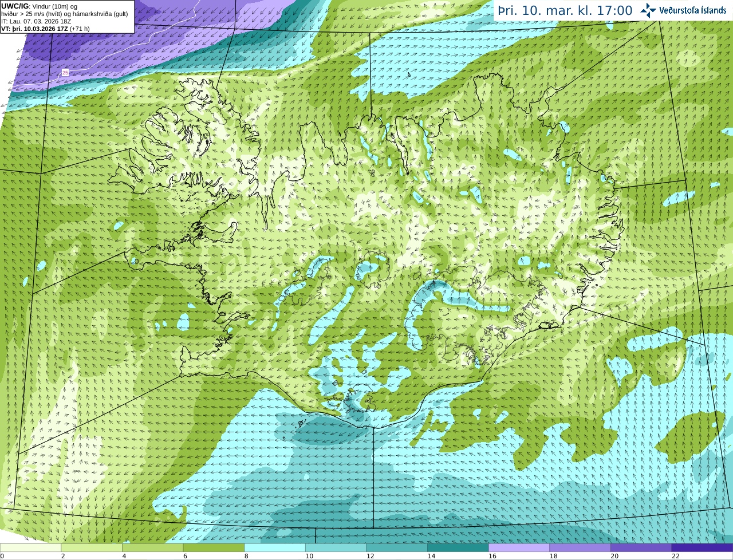Click the legend value '22'
The width and height of the screenshot is (733, 560).
coord(676,556)
